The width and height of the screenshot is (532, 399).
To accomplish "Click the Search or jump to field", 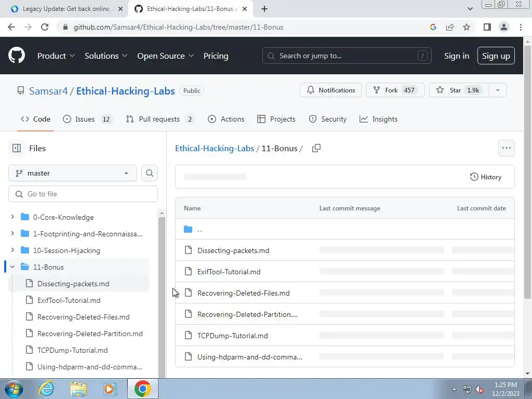I will tap(347, 56).
